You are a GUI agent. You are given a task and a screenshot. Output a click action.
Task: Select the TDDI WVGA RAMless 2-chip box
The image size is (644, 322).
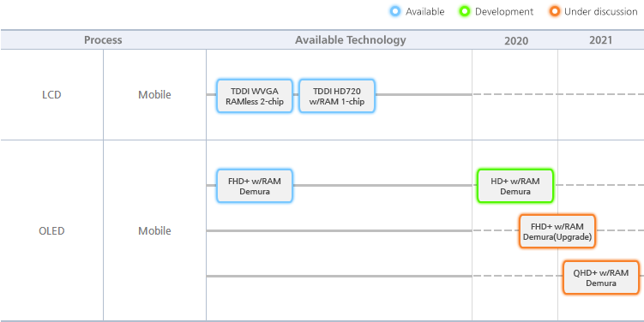pos(255,96)
